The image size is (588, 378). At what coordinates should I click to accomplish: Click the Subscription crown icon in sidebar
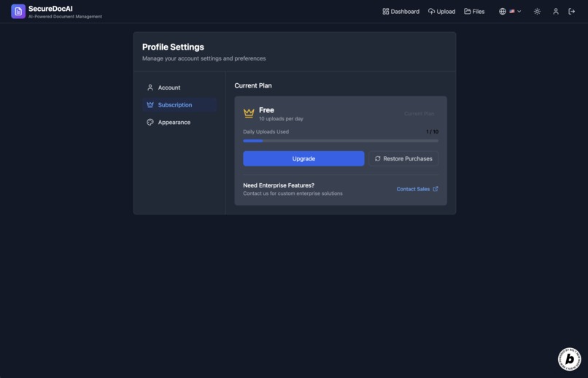tap(150, 105)
